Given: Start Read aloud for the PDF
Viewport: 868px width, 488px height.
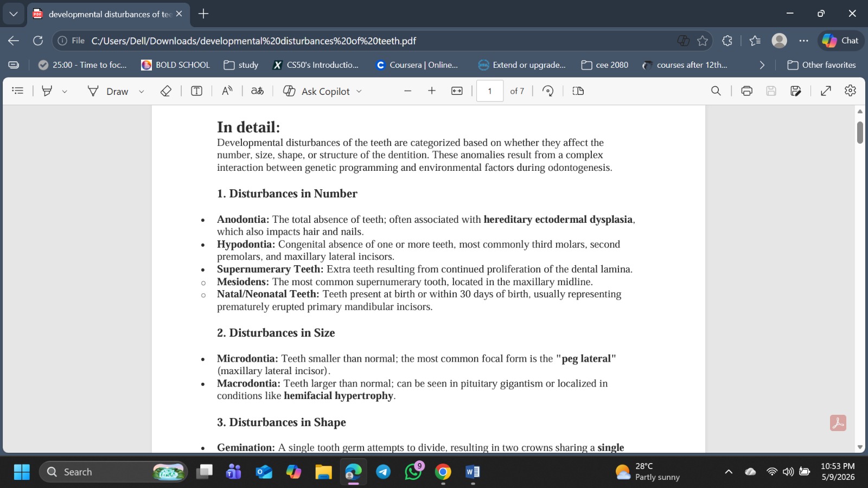Looking at the screenshot, I should pyautogui.click(x=227, y=91).
